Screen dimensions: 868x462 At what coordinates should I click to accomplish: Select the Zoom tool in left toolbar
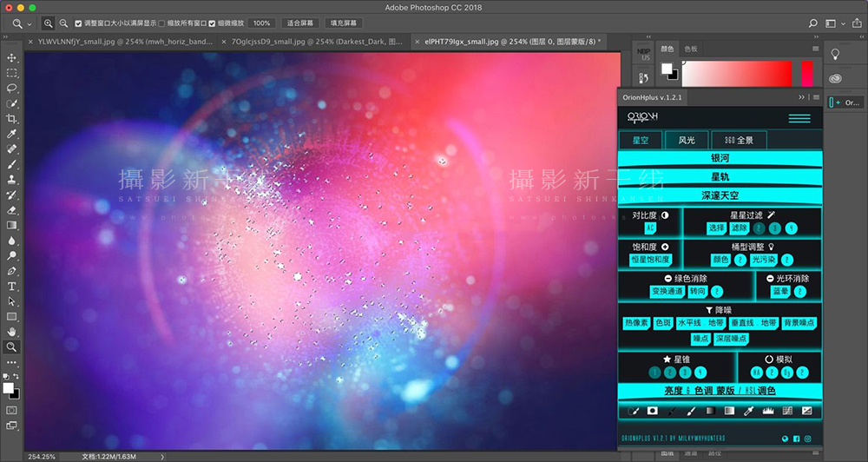coord(11,347)
